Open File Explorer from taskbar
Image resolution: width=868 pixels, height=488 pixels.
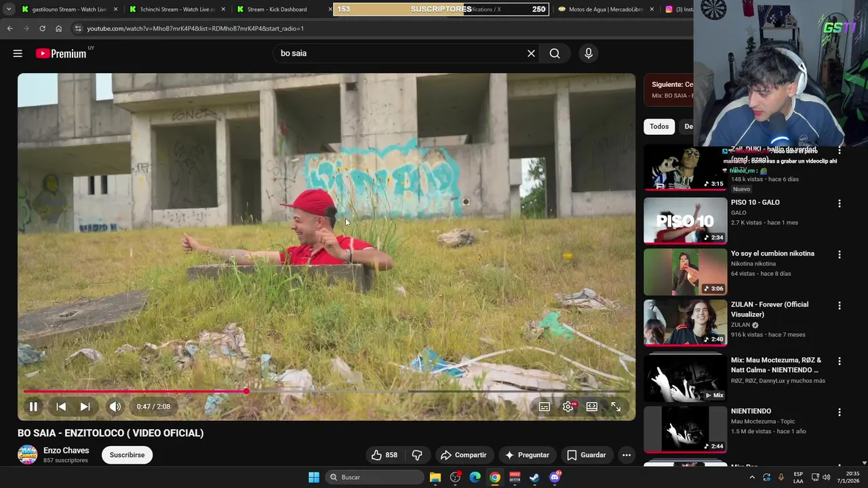tap(435, 477)
